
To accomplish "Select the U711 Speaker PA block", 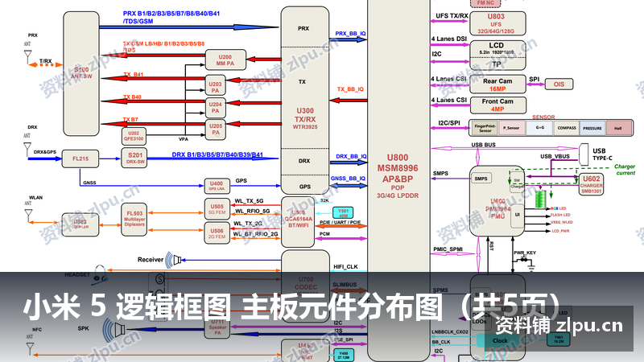I will (x=217, y=327).
